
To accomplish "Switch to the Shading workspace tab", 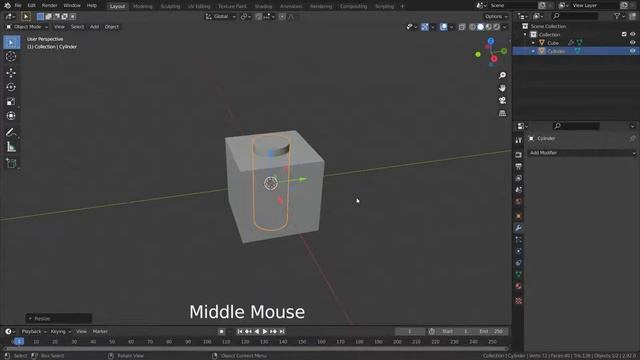I will coord(263,7).
